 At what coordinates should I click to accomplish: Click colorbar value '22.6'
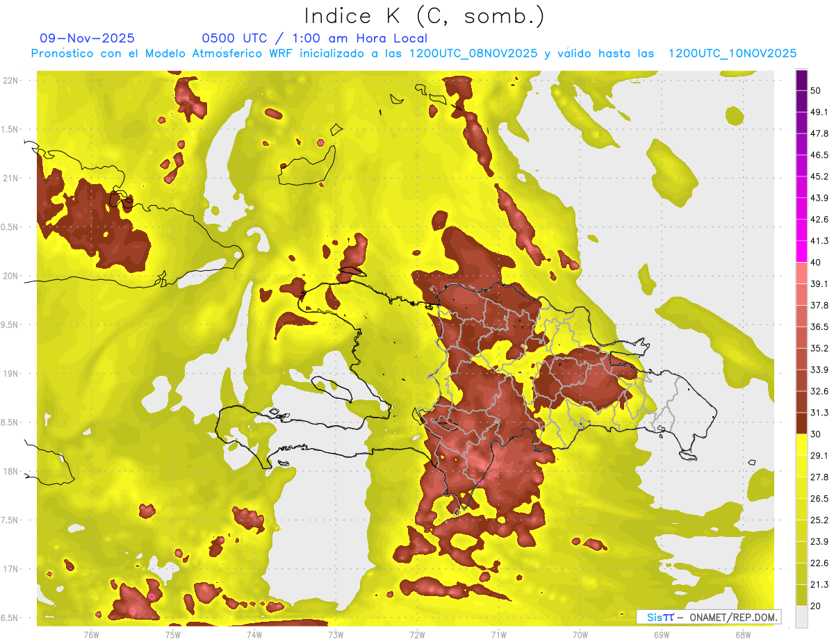point(819,563)
